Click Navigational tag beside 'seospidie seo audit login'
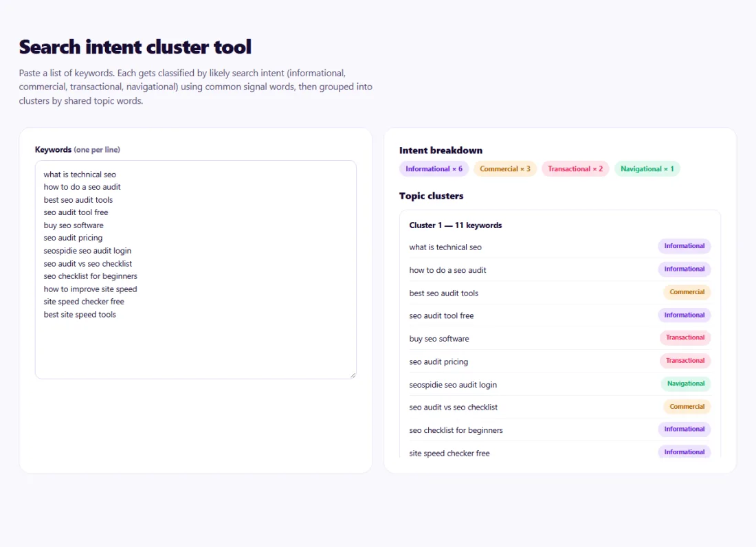The width and height of the screenshot is (756, 547). coord(686,383)
